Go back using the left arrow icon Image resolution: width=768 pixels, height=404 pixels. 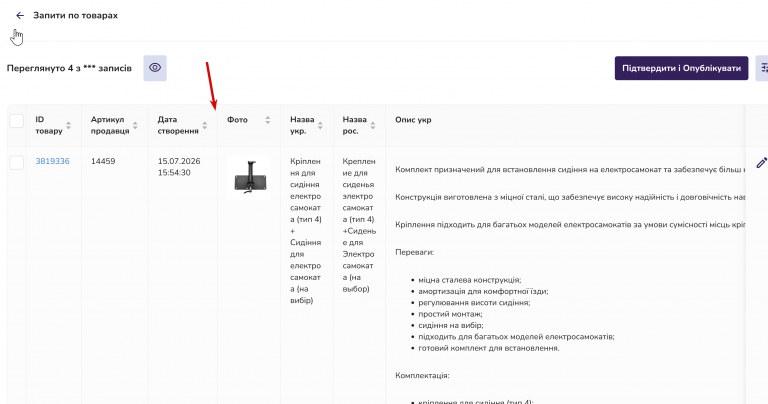[20, 16]
